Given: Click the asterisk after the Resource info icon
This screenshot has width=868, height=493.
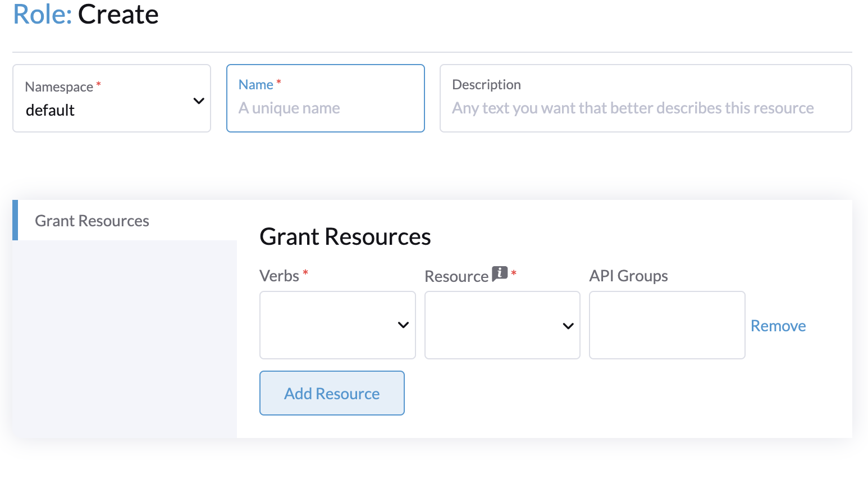Looking at the screenshot, I should pyautogui.click(x=513, y=272).
